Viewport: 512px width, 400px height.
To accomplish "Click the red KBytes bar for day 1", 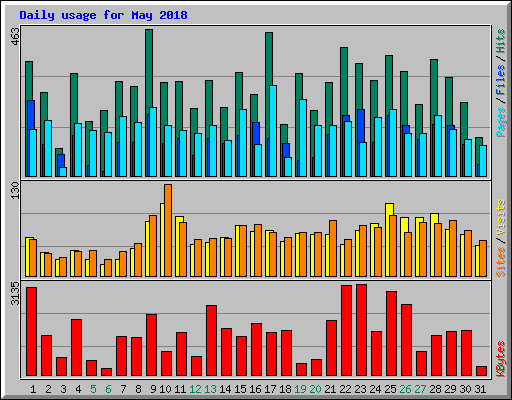I will pos(32,332).
